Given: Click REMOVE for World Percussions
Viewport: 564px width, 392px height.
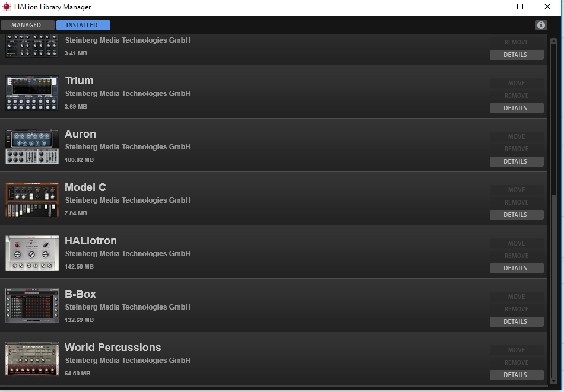Looking at the screenshot, I should coord(517,362).
